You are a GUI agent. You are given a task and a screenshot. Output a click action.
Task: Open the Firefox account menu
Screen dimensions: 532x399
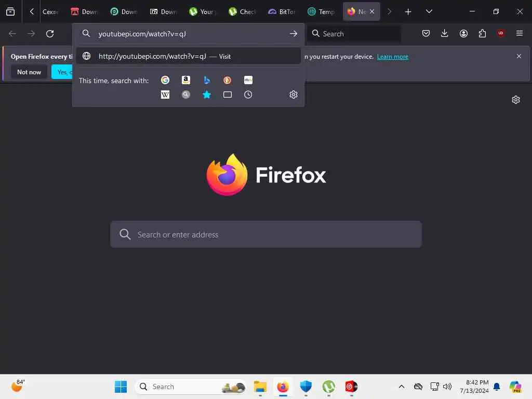click(463, 33)
